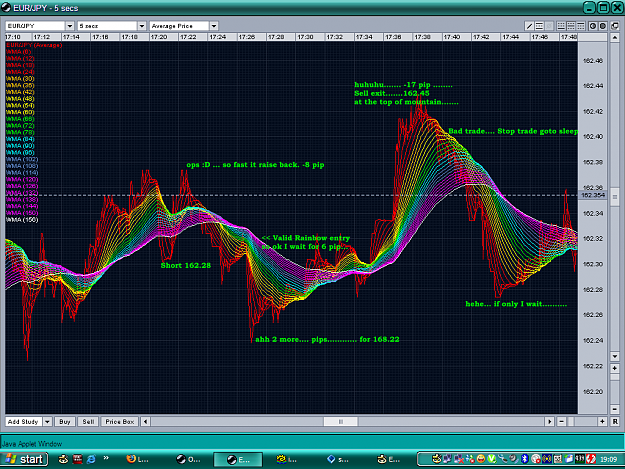The height and width of the screenshot is (469, 625).
Task: Select the WMA (60) legend entry
Action: tap(20, 112)
